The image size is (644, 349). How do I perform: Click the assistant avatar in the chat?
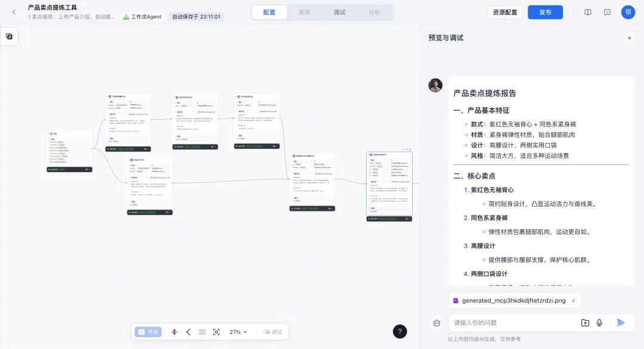click(x=435, y=85)
